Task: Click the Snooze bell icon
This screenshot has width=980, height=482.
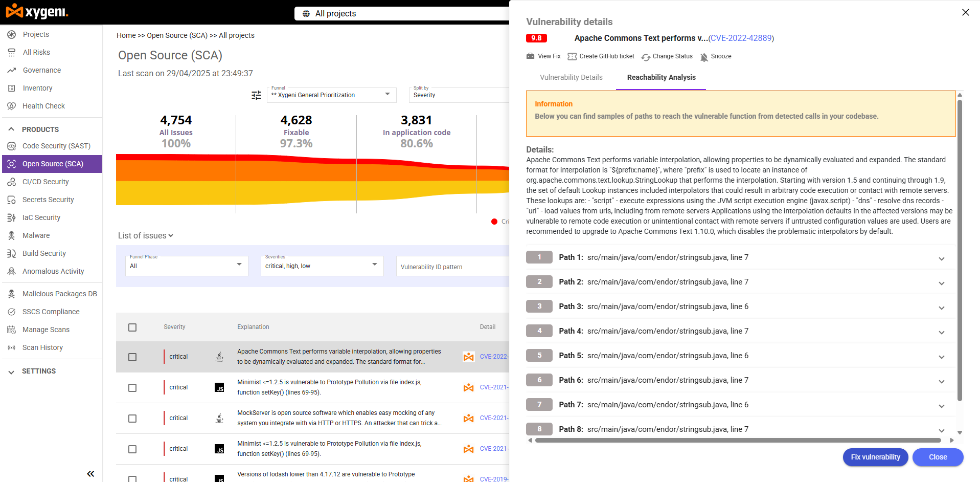Action: coord(704,57)
